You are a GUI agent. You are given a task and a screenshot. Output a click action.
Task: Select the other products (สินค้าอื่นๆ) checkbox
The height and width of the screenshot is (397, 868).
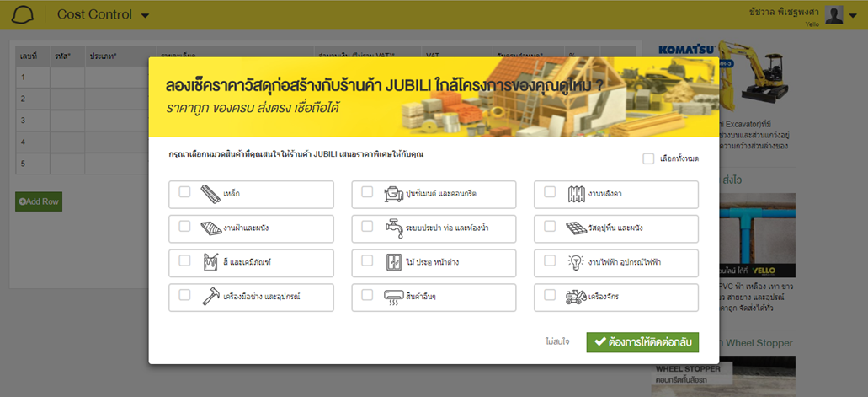[367, 296]
